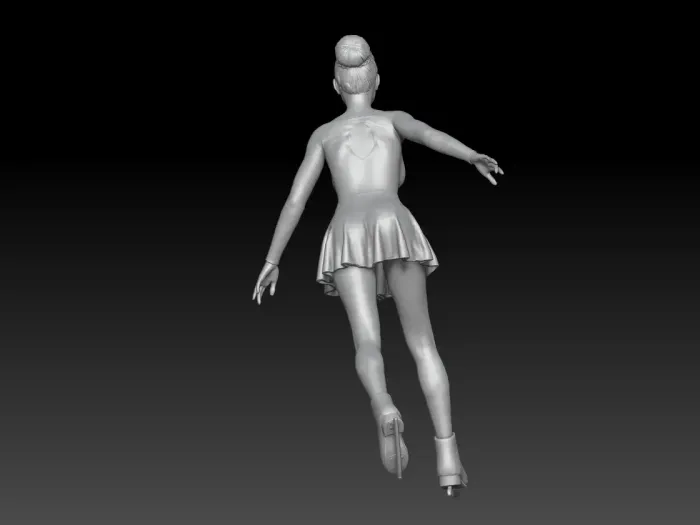
Task: Select the back of the skater's head
Action: point(356,79)
